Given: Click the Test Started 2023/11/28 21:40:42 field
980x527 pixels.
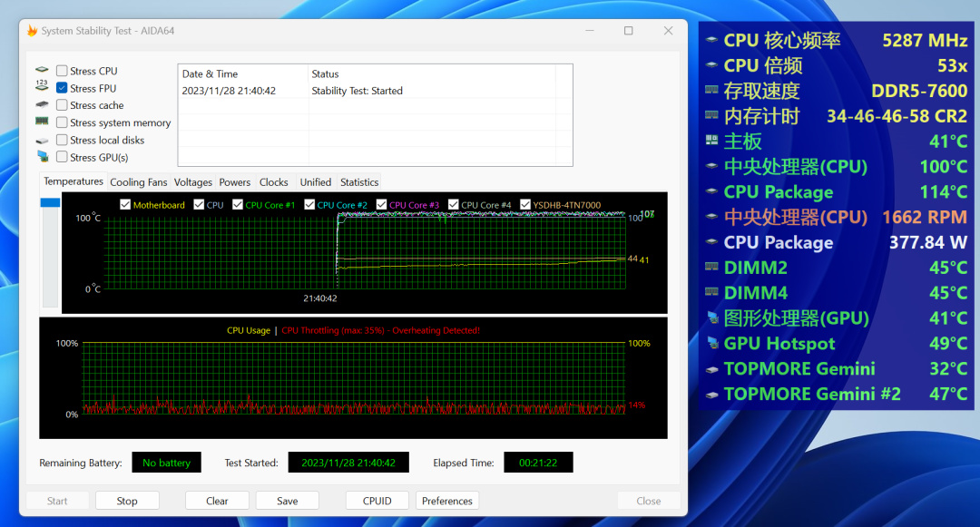Looking at the screenshot, I should coord(348,463).
